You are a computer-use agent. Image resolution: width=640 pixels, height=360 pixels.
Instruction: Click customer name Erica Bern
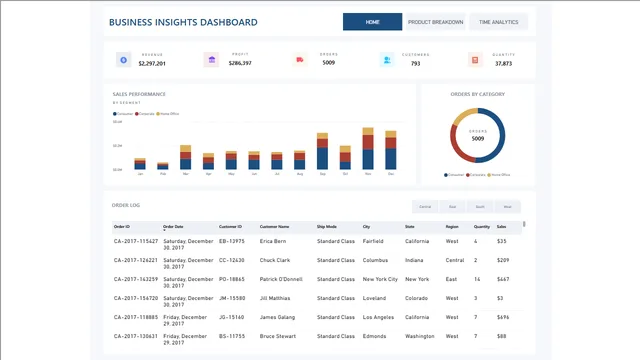(x=273, y=241)
